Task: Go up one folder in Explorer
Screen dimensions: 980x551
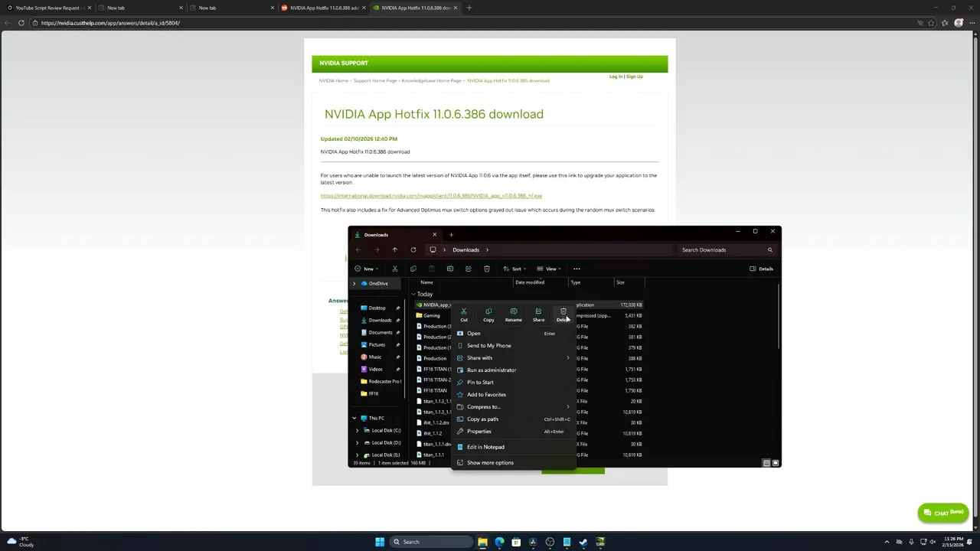Action: coord(395,249)
